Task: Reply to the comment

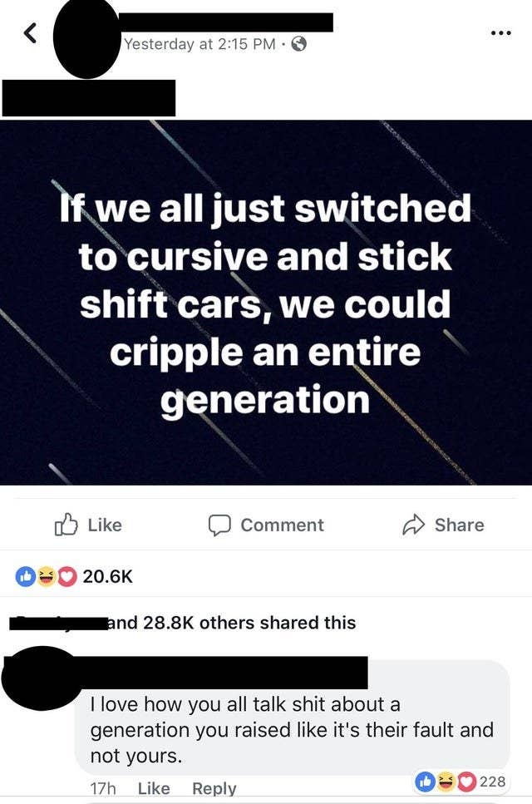Action: pos(214,788)
